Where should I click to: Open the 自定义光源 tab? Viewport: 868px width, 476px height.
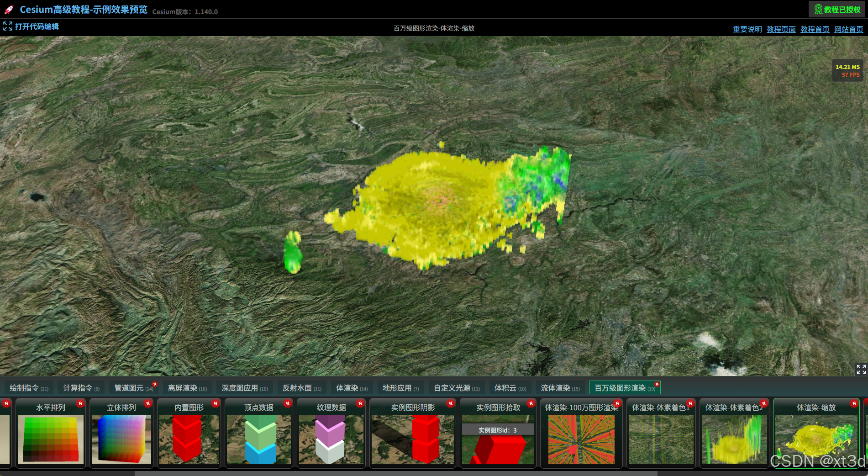pos(457,388)
